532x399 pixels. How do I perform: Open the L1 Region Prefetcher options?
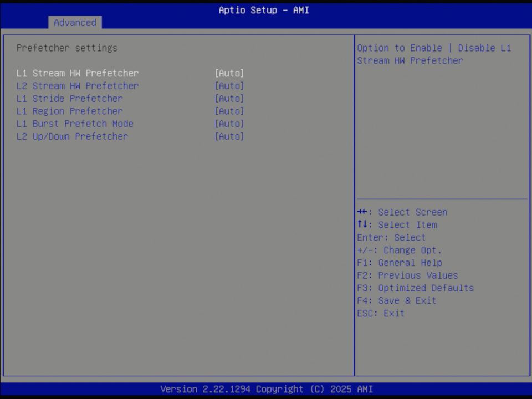tap(229, 111)
